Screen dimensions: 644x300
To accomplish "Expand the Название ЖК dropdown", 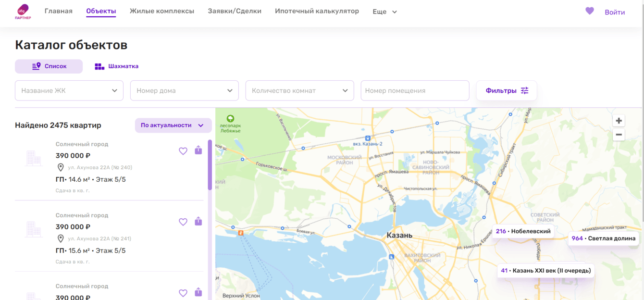I will pos(69,90).
